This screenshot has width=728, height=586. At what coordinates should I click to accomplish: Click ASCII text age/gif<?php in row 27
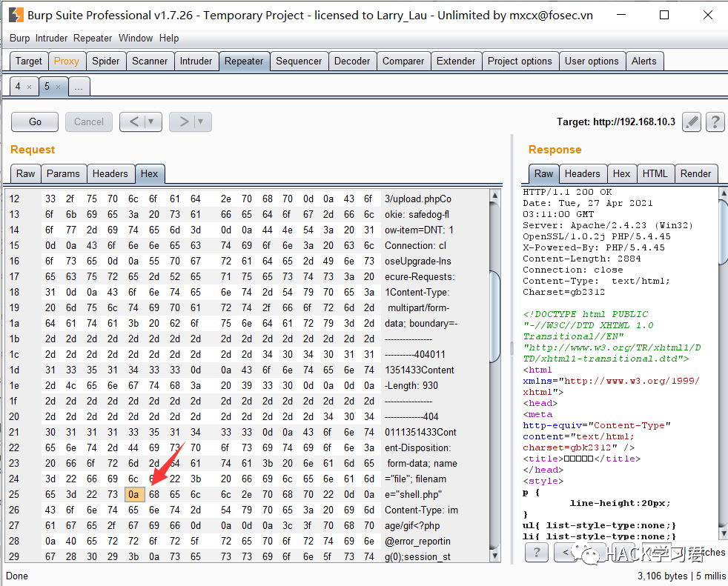pos(412,526)
